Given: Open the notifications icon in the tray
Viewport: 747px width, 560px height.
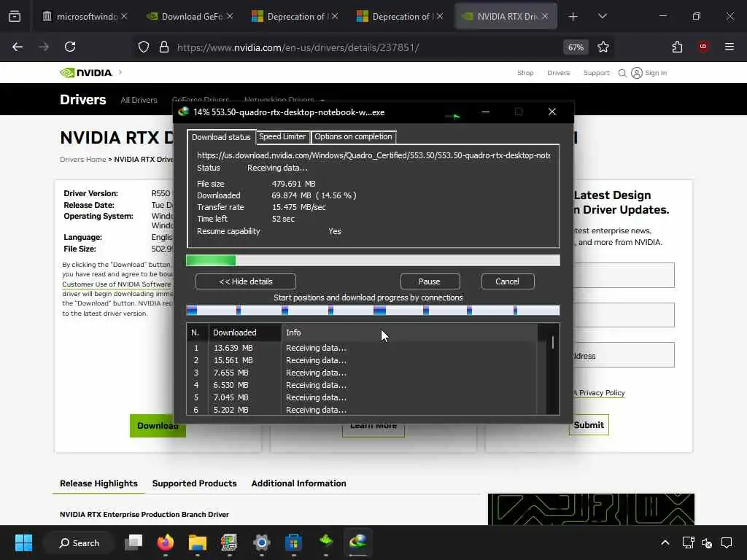Looking at the screenshot, I should click(x=727, y=542).
